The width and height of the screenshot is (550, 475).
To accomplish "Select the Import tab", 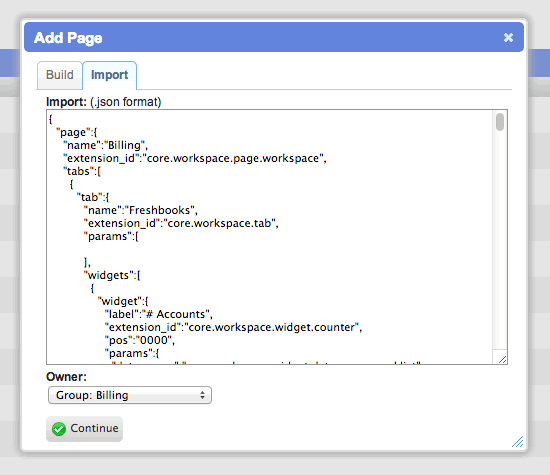I will click(x=109, y=75).
